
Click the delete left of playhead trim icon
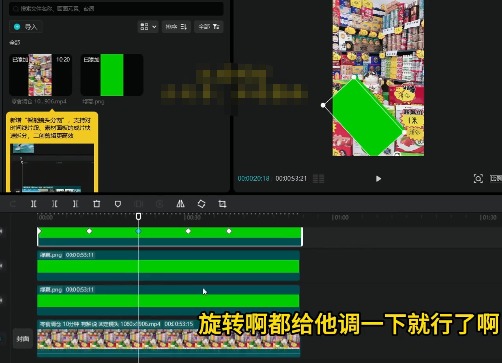coord(55,204)
